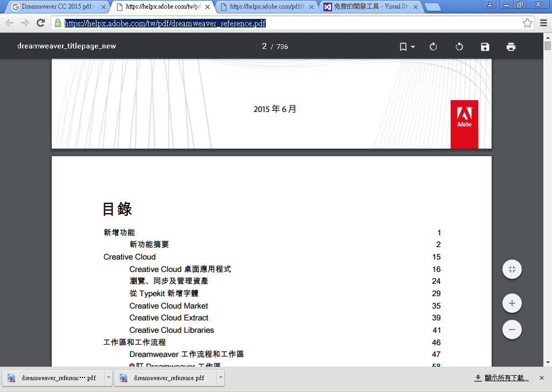Click 工作區和工作流程 contents heading
This screenshot has width=552, height=392.
pos(134,342)
